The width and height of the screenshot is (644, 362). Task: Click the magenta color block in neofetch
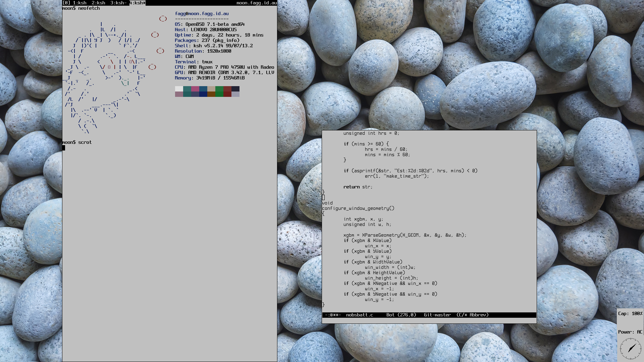click(195, 89)
